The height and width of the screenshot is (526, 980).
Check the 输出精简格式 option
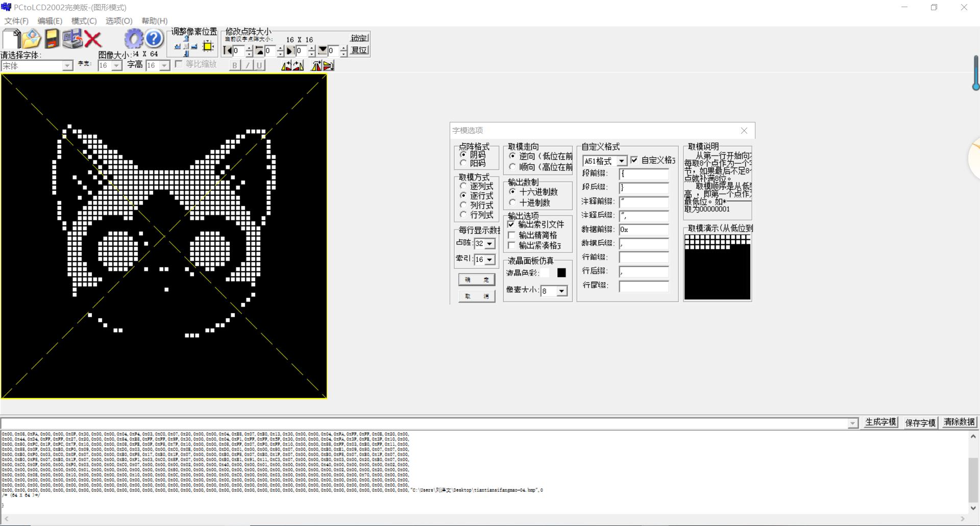[512, 235]
